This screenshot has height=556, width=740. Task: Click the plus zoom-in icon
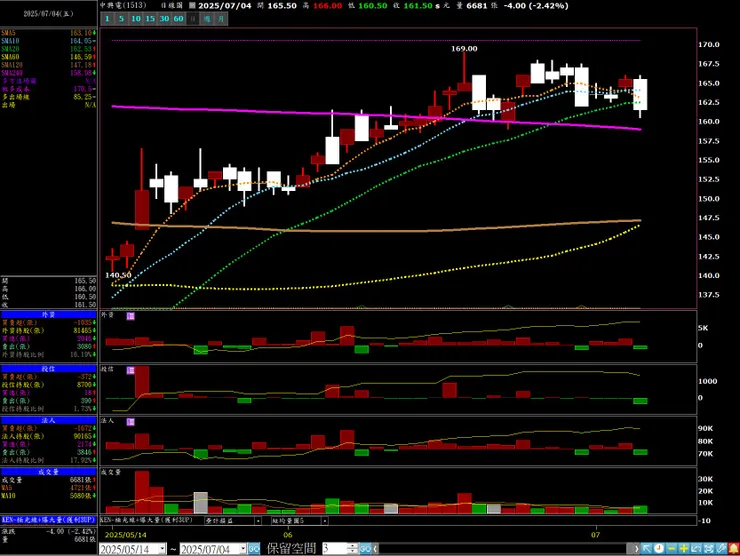683,548
